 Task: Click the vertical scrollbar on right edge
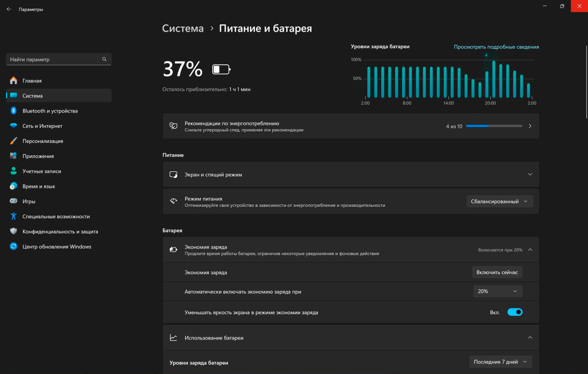[x=586, y=82]
